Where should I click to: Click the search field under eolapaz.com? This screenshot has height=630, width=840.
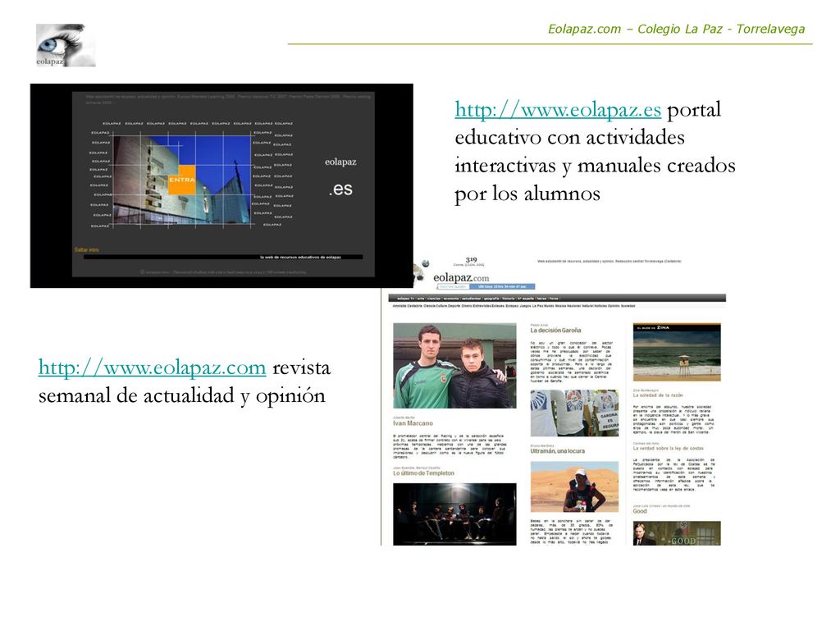coord(454,286)
